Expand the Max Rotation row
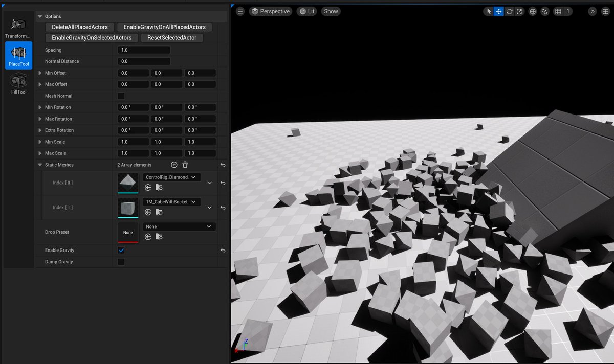The image size is (614, 364). click(40, 119)
